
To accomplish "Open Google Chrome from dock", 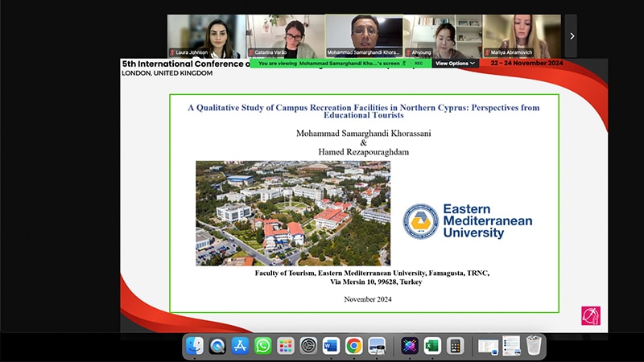I will [x=353, y=346].
